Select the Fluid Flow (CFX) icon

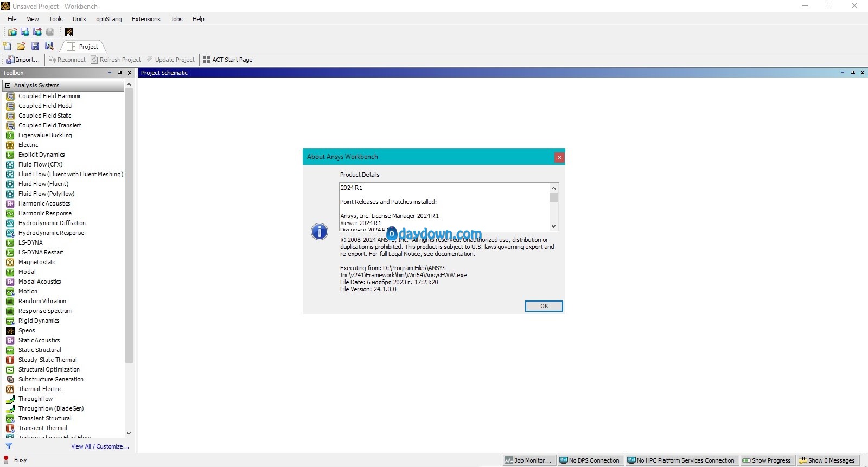[x=10, y=164]
